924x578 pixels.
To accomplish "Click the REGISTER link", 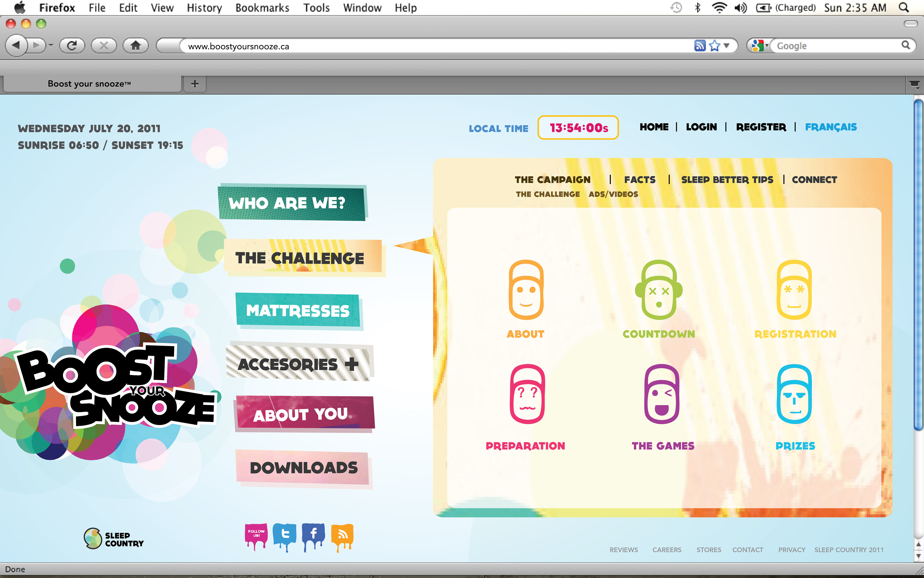I will 761,127.
